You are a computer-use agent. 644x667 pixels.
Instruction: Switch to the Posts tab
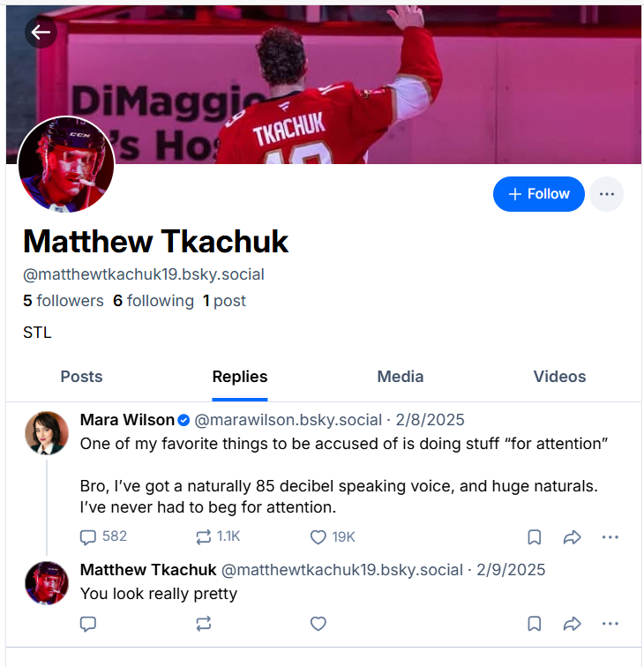coord(82,377)
